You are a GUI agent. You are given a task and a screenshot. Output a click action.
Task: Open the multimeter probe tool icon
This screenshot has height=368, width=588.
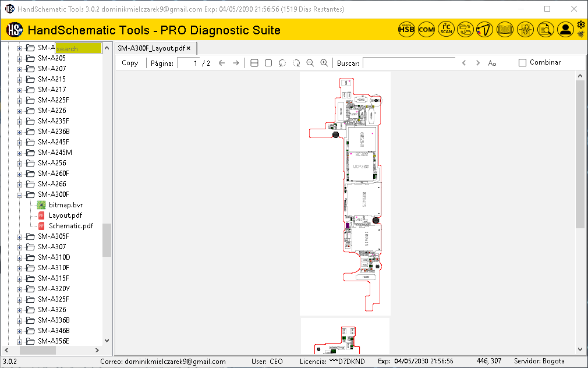[x=485, y=29]
